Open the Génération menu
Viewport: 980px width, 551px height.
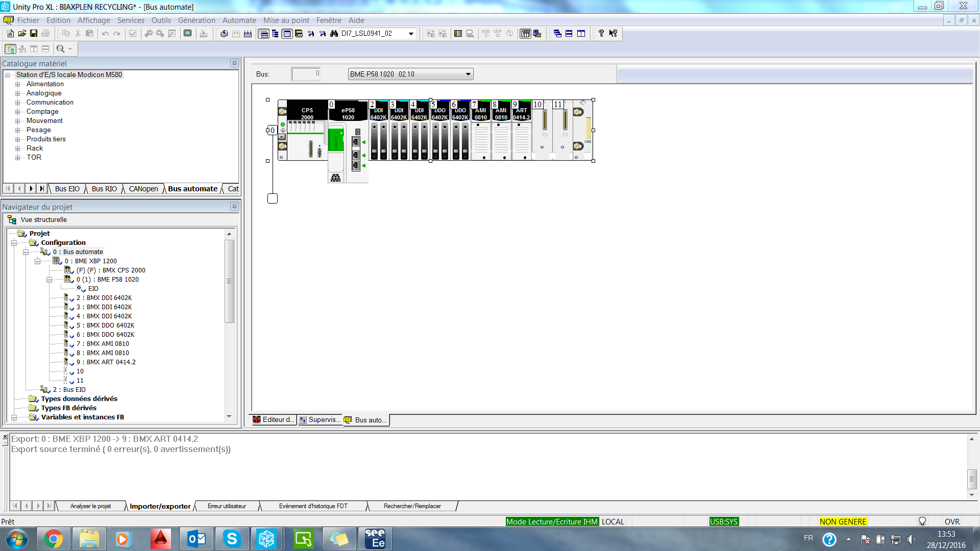coord(197,20)
